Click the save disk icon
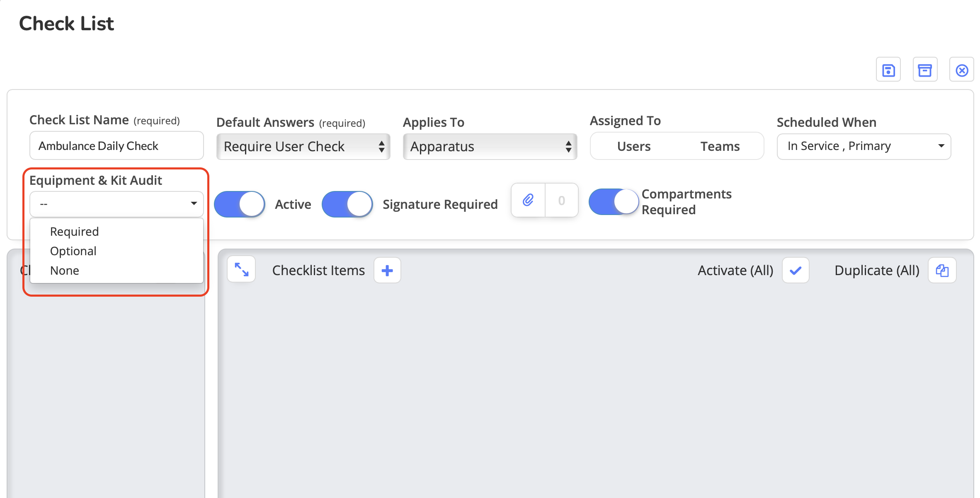Image resolution: width=980 pixels, height=498 pixels. tap(888, 70)
